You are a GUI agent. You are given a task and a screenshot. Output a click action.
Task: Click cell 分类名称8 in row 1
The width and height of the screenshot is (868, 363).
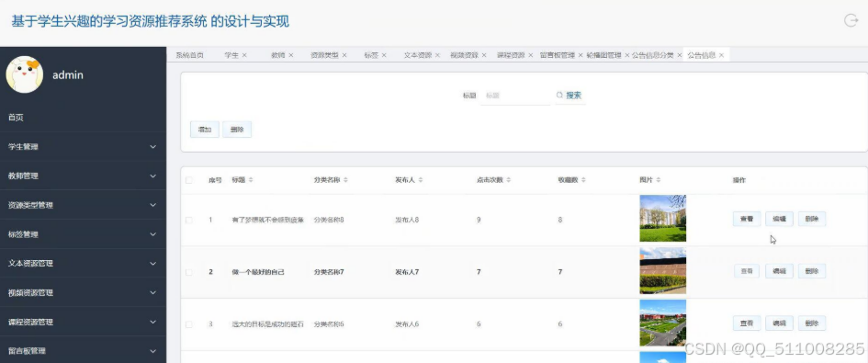329,220
